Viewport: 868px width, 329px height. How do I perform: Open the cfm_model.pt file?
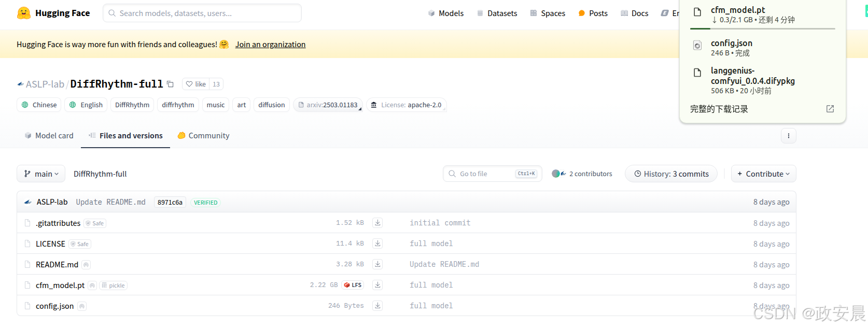pos(60,285)
